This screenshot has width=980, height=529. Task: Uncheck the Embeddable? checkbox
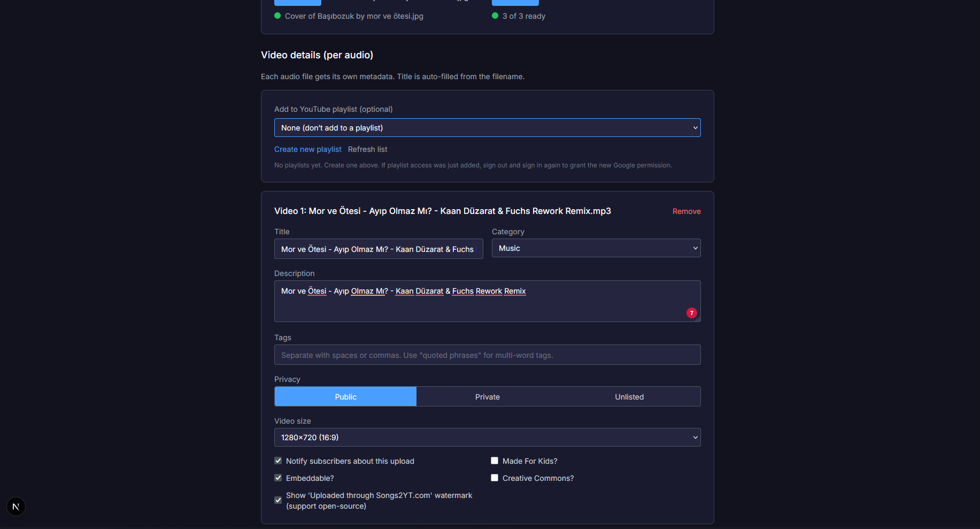[x=278, y=478]
